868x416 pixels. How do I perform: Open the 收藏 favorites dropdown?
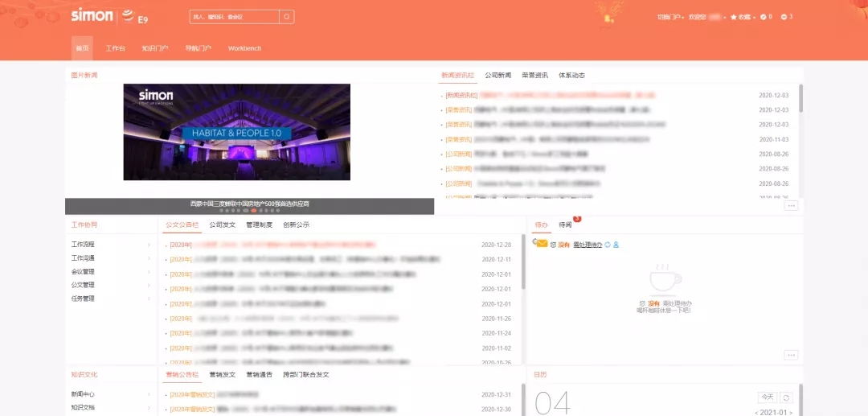tap(743, 17)
